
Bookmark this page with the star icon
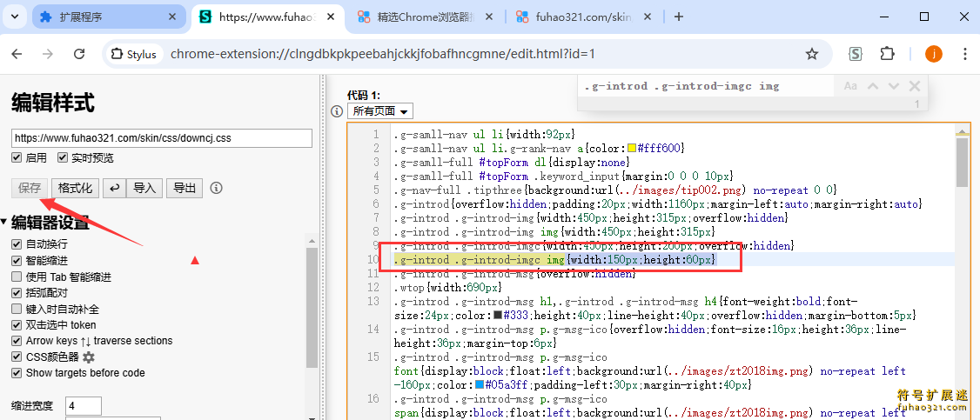click(x=812, y=54)
